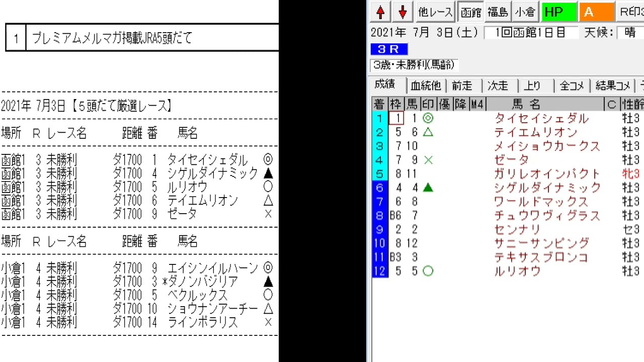Click the boxed frame number 1 in first row
The width and height of the screenshot is (644, 362).
click(x=396, y=119)
